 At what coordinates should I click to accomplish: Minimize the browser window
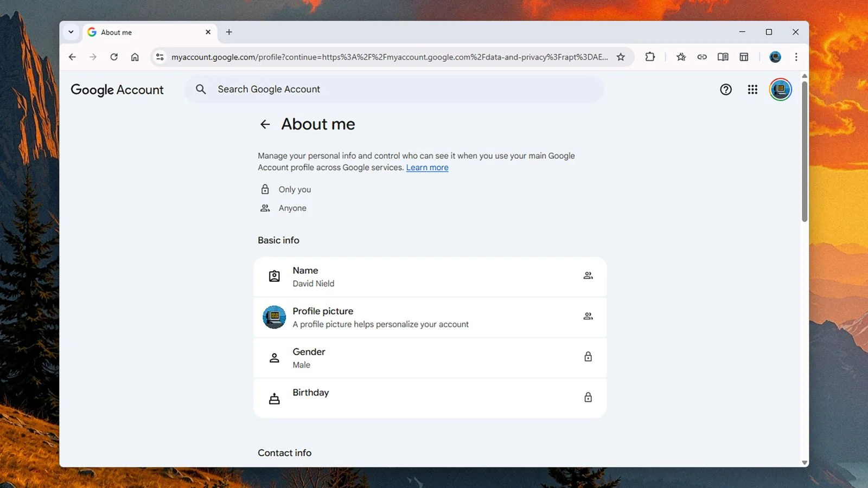point(742,32)
